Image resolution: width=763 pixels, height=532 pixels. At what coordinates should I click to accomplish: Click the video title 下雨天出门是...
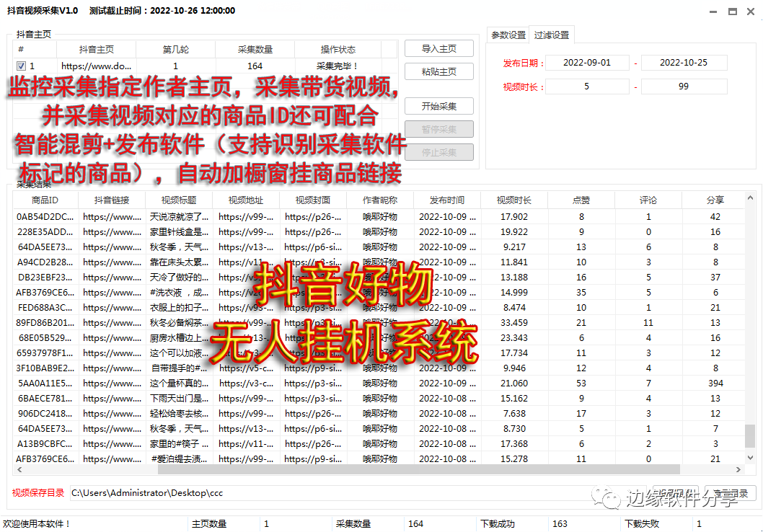click(x=179, y=398)
